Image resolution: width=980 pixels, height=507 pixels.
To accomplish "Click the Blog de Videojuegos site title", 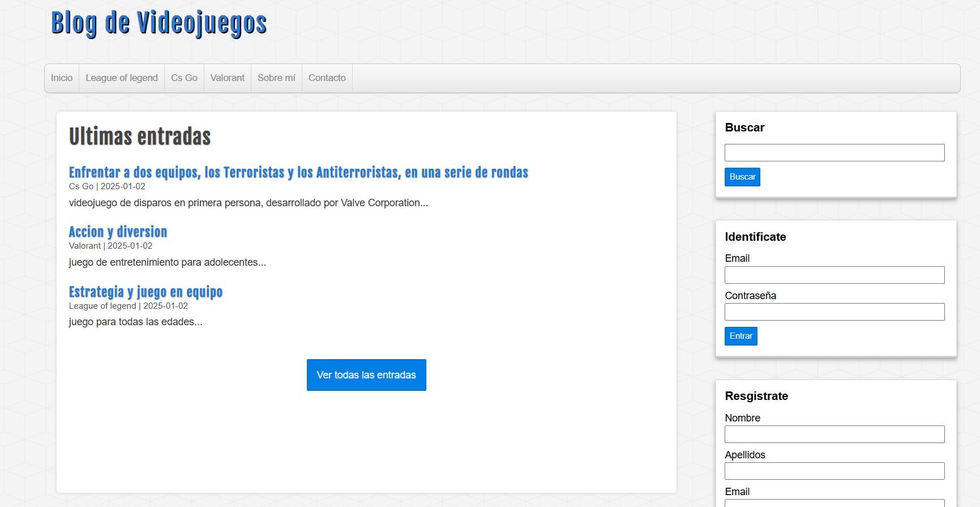I will tap(159, 23).
